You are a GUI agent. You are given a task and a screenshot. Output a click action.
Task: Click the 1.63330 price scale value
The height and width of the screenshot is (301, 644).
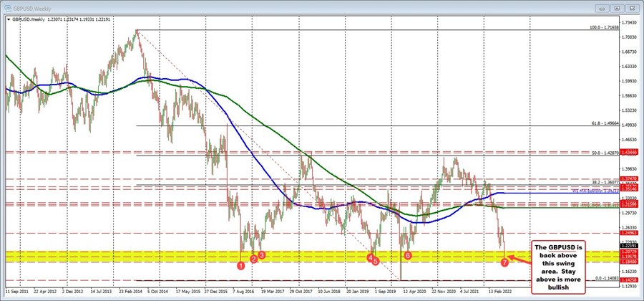[x=628, y=67]
